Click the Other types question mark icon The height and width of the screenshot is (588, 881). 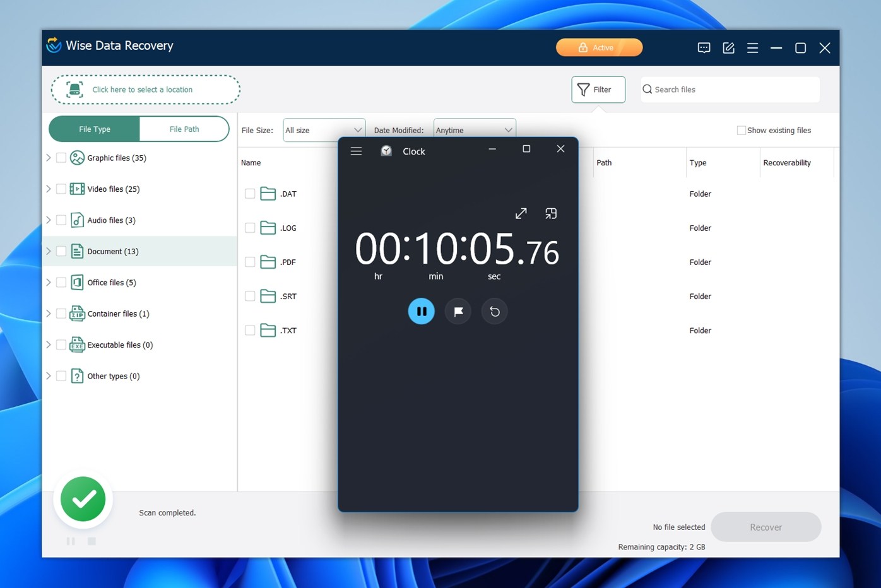[x=77, y=376]
